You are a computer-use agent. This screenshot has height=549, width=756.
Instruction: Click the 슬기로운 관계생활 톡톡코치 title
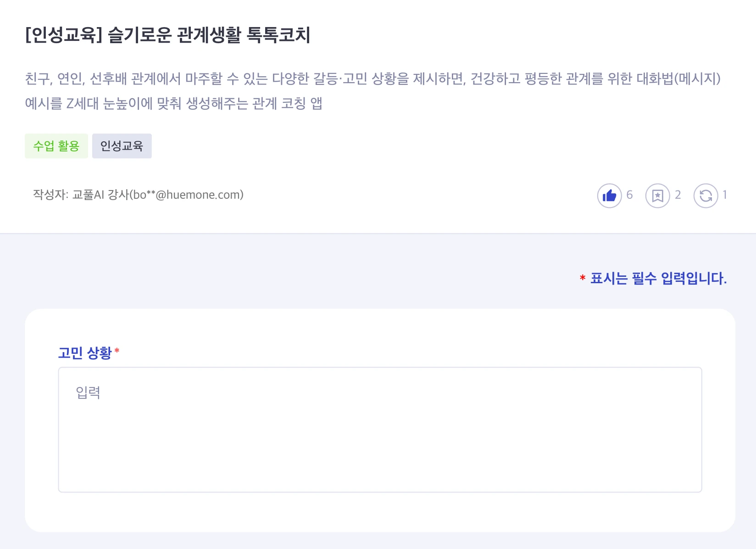[209, 35]
